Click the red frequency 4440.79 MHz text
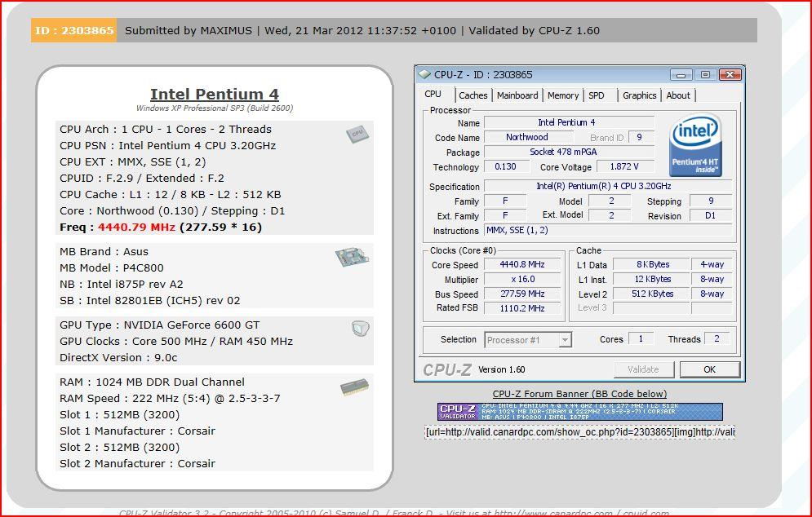812x517 pixels. click(137, 228)
